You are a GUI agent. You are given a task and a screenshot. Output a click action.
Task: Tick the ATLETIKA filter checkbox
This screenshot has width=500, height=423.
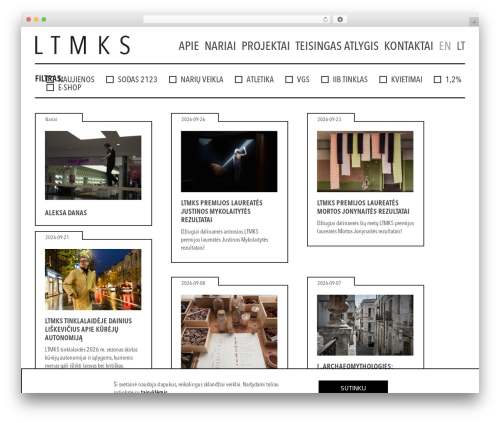(239, 79)
